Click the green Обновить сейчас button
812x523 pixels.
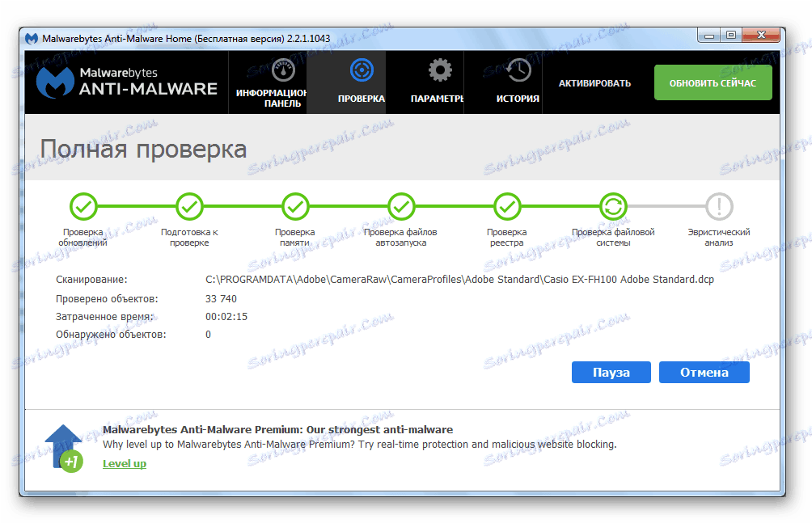pos(713,82)
